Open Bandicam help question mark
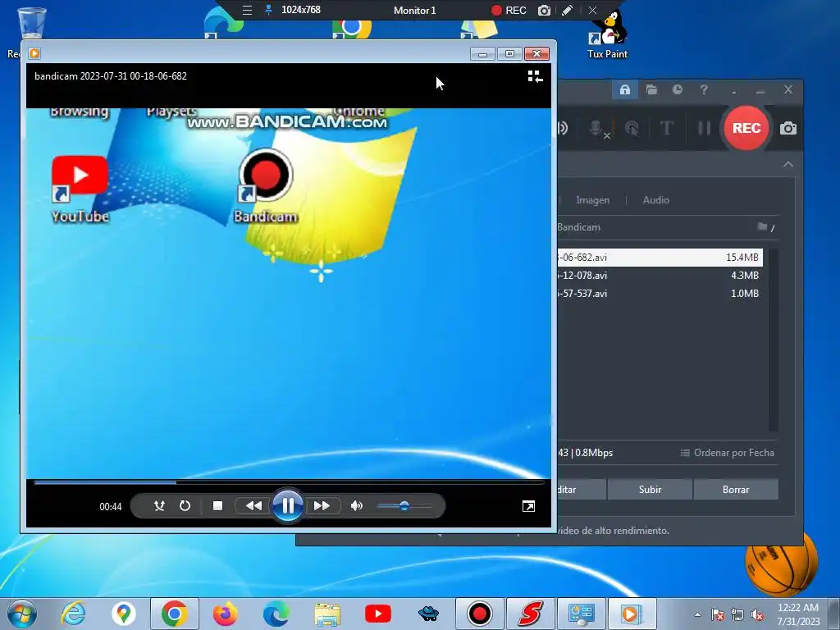Screen dimensions: 840x630 pyautogui.click(x=704, y=89)
